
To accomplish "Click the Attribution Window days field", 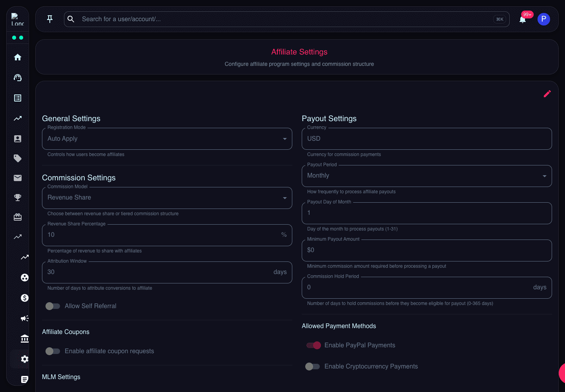I will pos(167,272).
